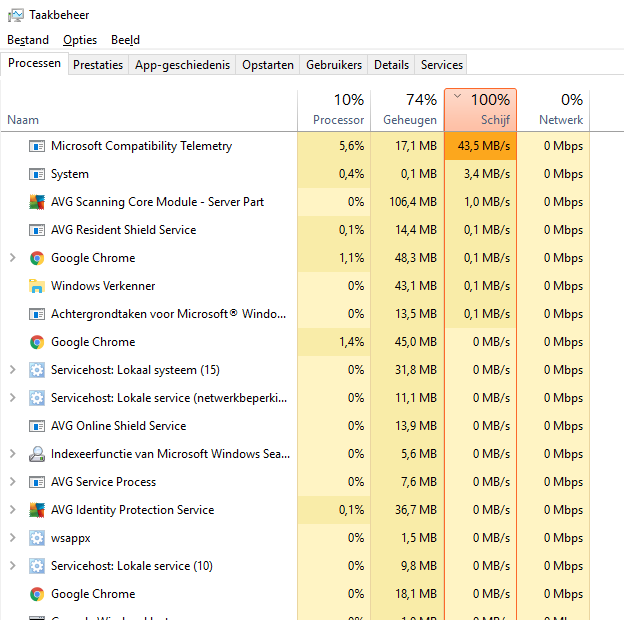The image size is (624, 620).
Task: Click the AVG Service Process icon
Action: coord(37,482)
